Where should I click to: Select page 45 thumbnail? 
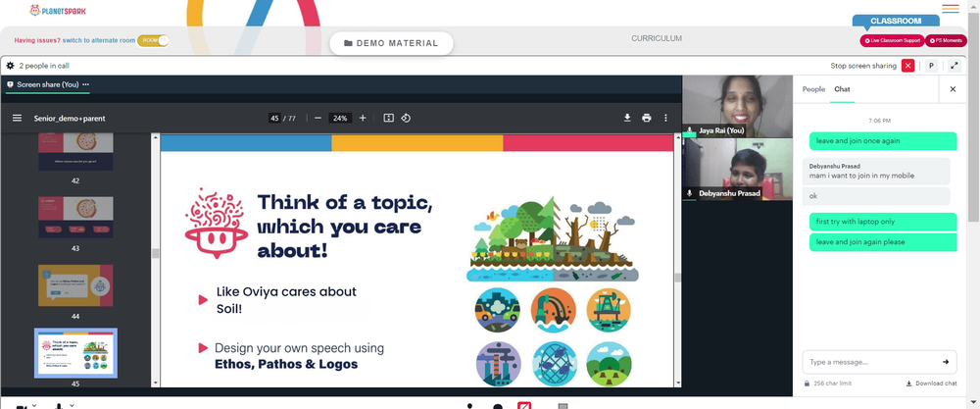[x=75, y=353]
